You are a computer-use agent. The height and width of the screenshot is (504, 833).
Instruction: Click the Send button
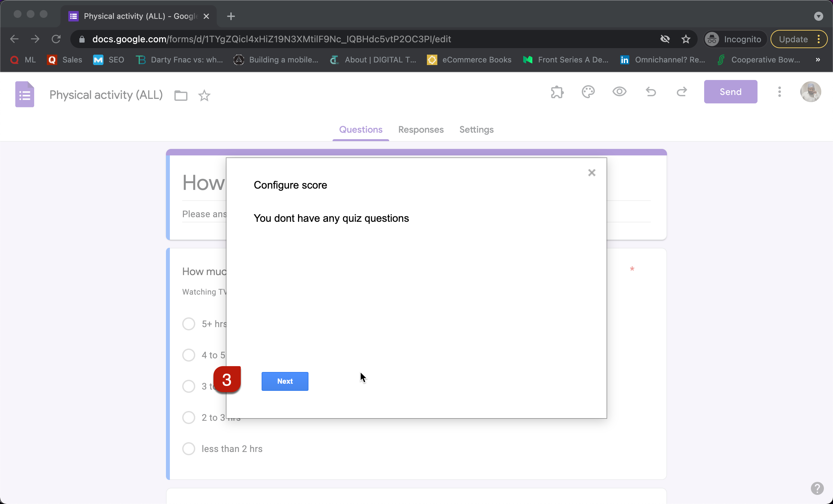[730, 92]
